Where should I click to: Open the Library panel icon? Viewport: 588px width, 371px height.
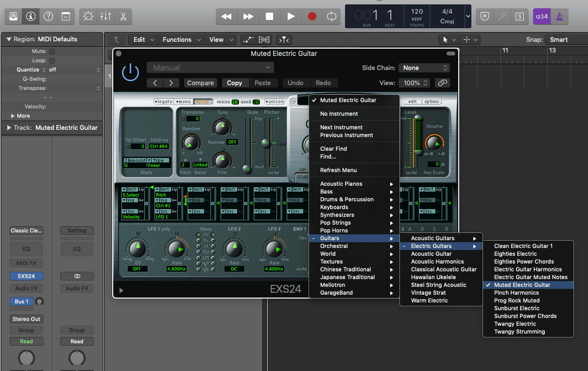coord(13,16)
